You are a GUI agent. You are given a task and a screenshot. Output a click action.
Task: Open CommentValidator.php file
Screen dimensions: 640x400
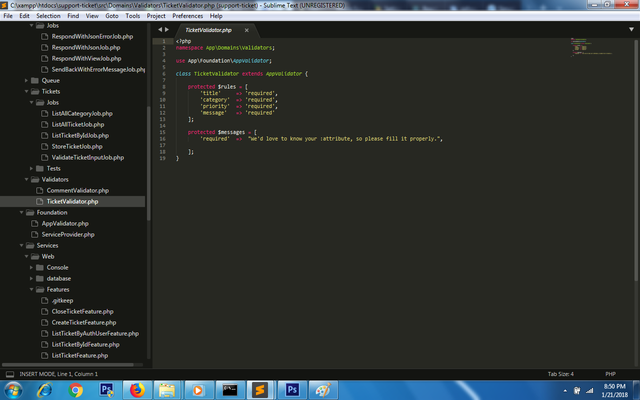(78, 191)
